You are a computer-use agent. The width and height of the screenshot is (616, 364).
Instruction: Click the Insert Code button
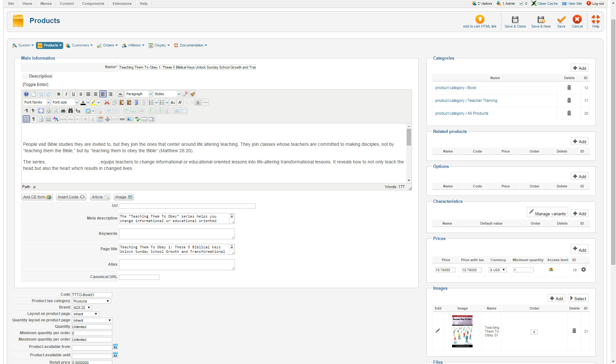click(71, 197)
